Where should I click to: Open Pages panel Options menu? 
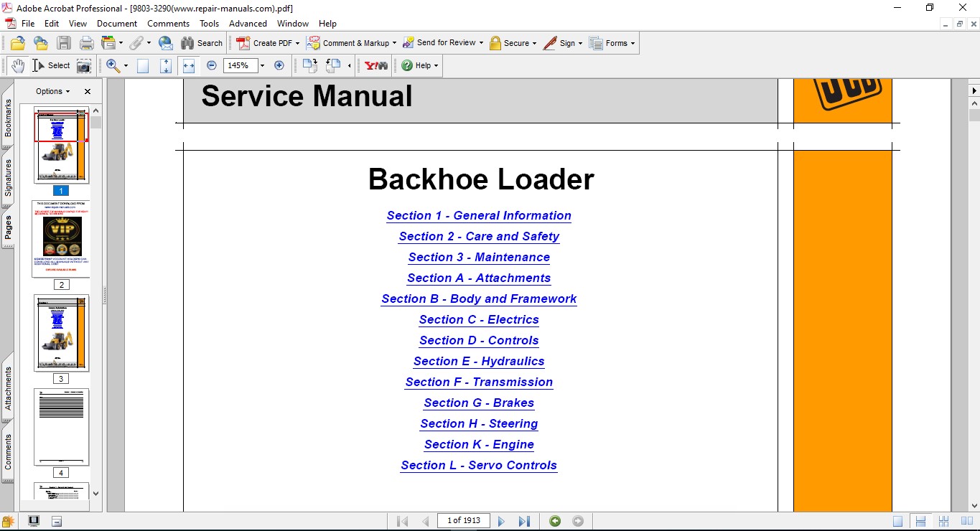[53, 91]
